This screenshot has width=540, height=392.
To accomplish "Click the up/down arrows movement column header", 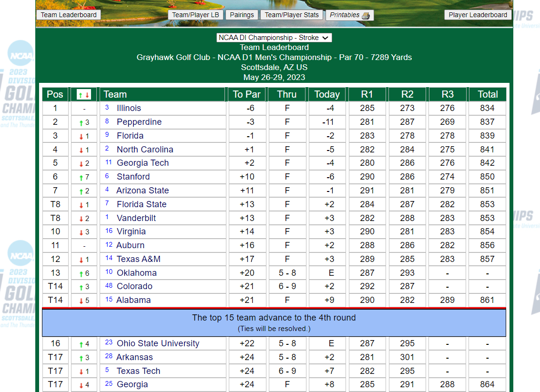I will pyautogui.click(x=84, y=94).
